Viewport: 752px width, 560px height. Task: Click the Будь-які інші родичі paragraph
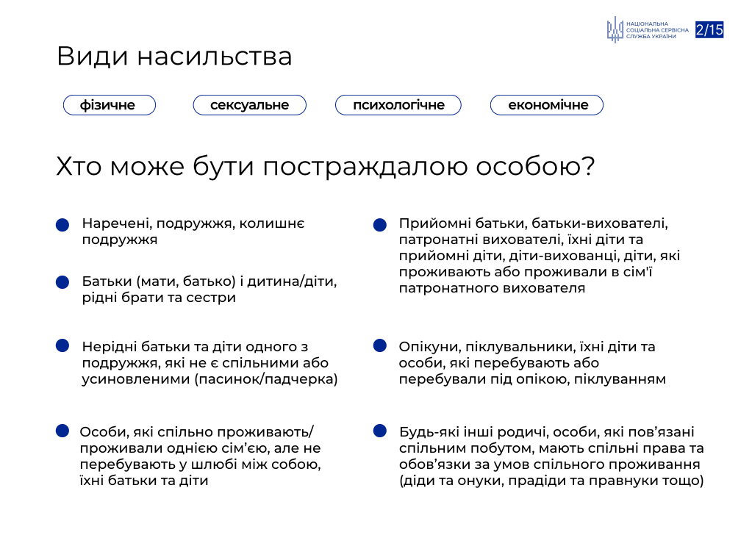pyautogui.click(x=551, y=456)
